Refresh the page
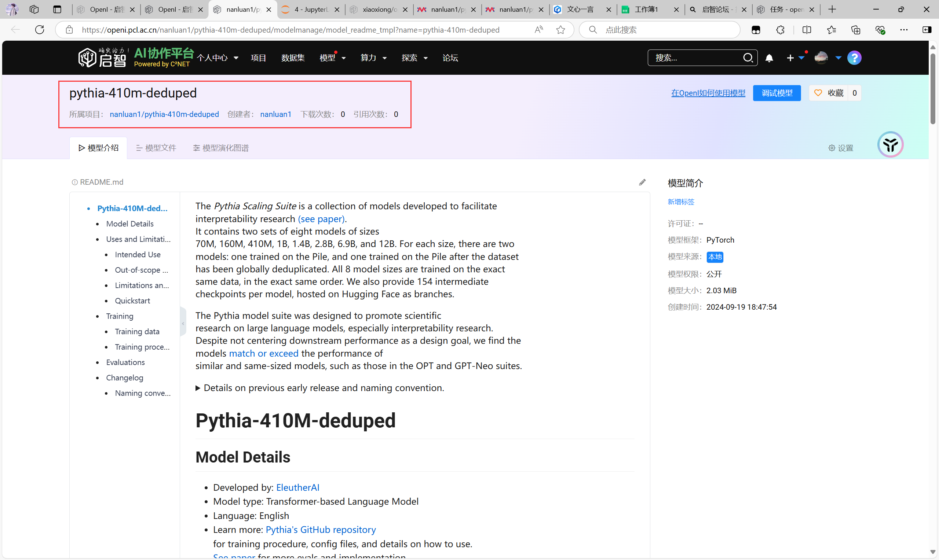The width and height of the screenshot is (939, 560). coord(40,30)
